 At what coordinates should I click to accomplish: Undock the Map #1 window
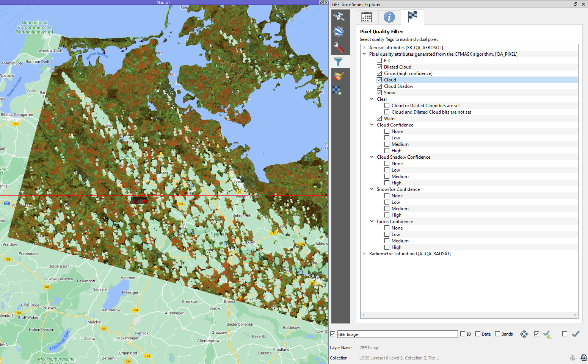point(321,2)
